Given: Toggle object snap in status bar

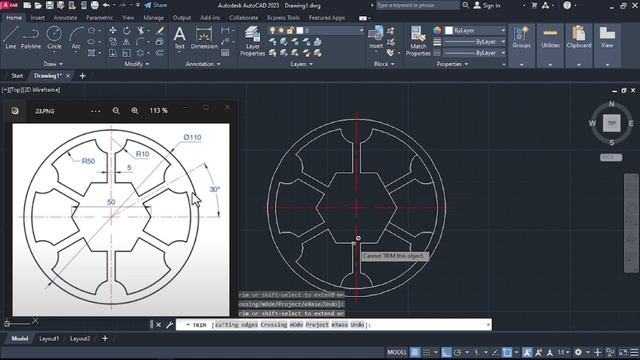Looking at the screenshot, I should [x=507, y=352].
